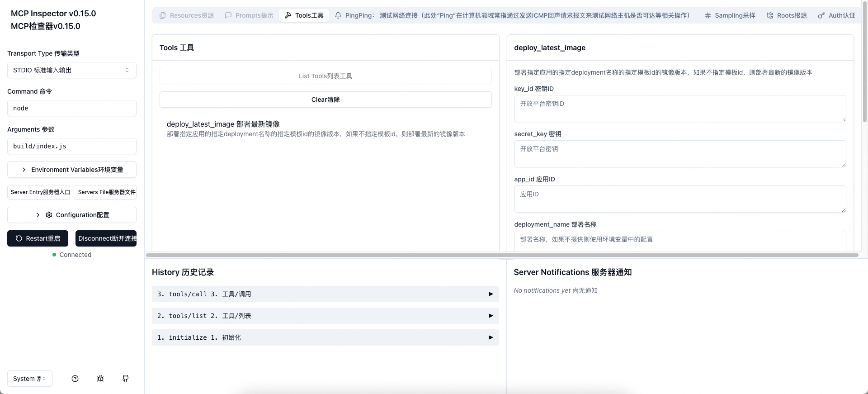Expand the initialize history entry

tap(325, 337)
